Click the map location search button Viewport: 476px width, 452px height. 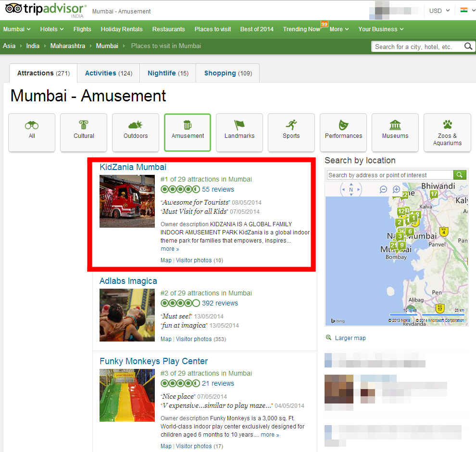coord(460,175)
